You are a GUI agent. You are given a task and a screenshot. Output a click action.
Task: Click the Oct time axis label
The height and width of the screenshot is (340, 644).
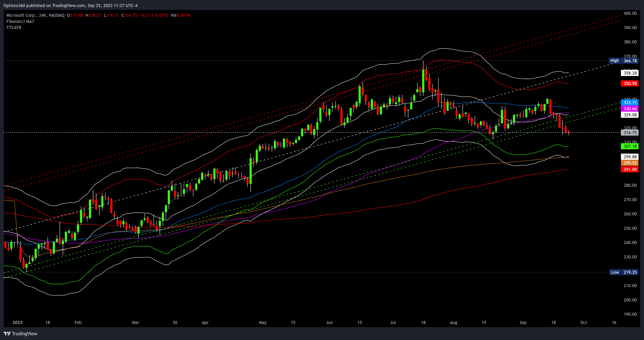pyautogui.click(x=584, y=322)
